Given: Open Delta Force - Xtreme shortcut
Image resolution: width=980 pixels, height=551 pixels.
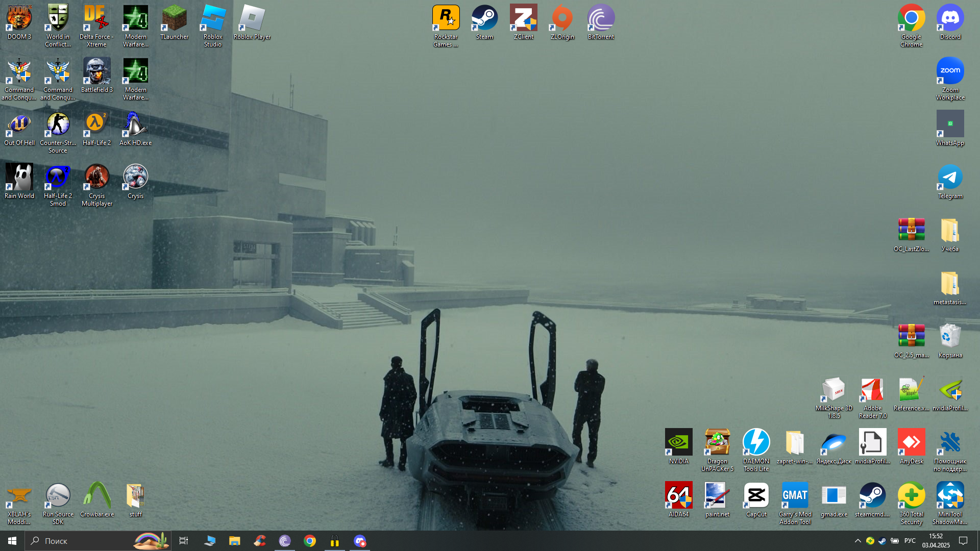Looking at the screenshot, I should (96, 27).
